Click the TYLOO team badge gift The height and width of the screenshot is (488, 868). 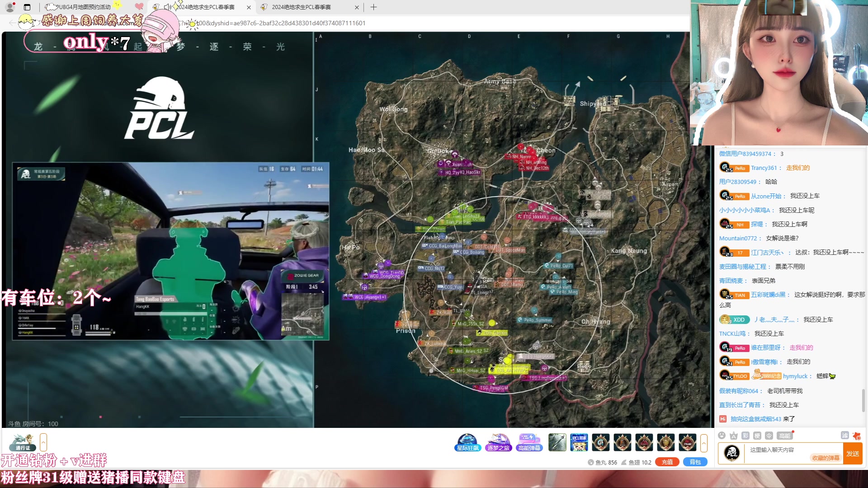point(687,442)
